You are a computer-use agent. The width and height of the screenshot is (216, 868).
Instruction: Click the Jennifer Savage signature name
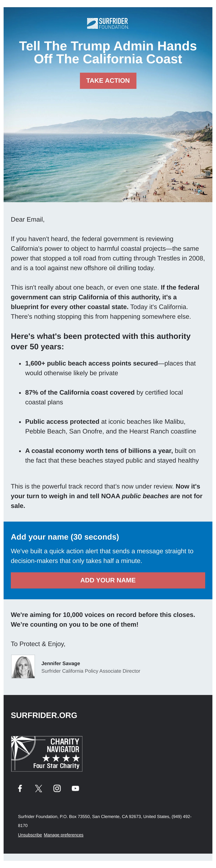(x=61, y=663)
